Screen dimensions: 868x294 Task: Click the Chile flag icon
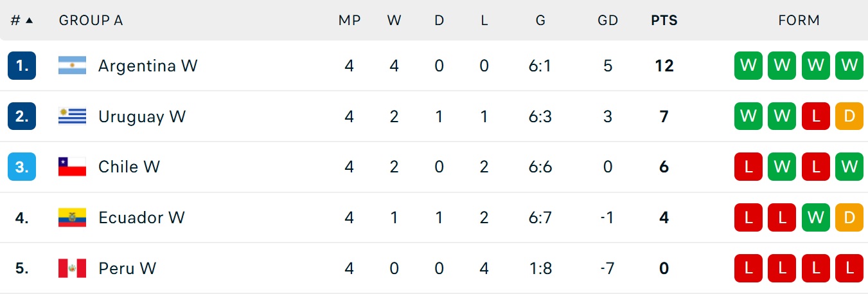[72, 167]
